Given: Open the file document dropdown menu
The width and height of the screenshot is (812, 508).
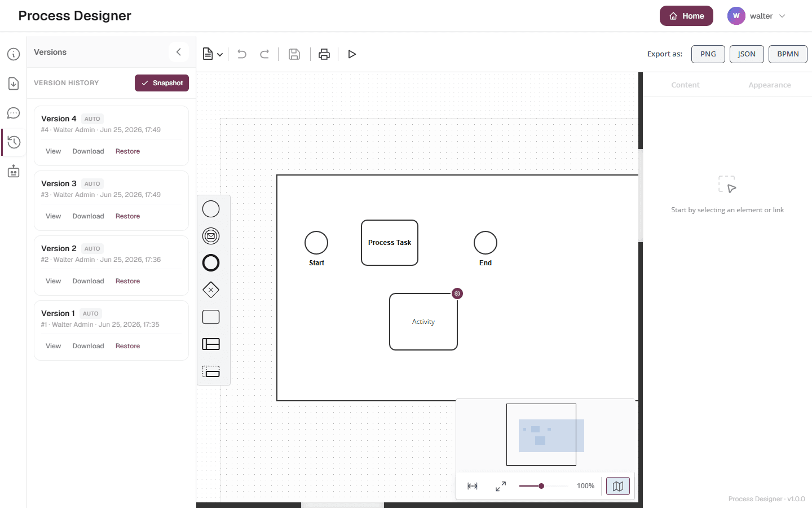Looking at the screenshot, I should tap(213, 54).
